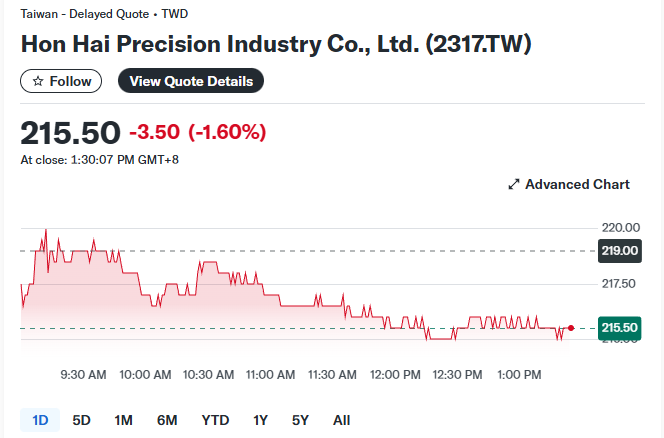Open View Quote Details
The height and width of the screenshot is (438, 664).
[x=191, y=81]
